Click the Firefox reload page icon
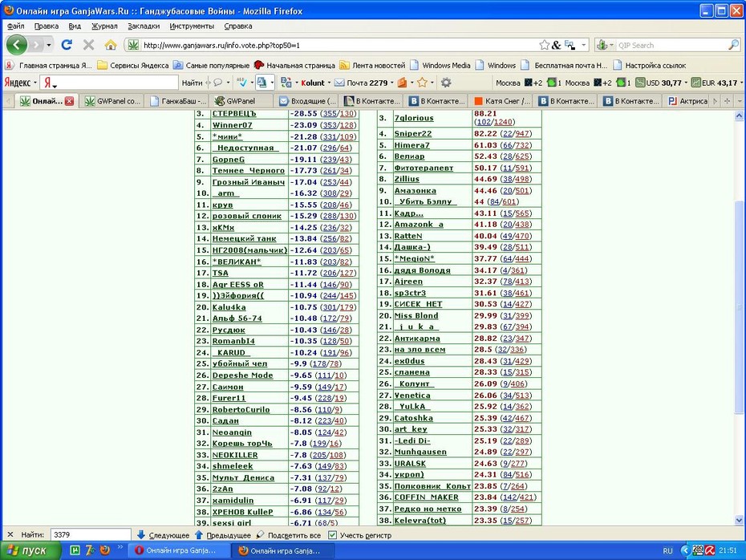The width and height of the screenshot is (746, 560). (x=67, y=45)
